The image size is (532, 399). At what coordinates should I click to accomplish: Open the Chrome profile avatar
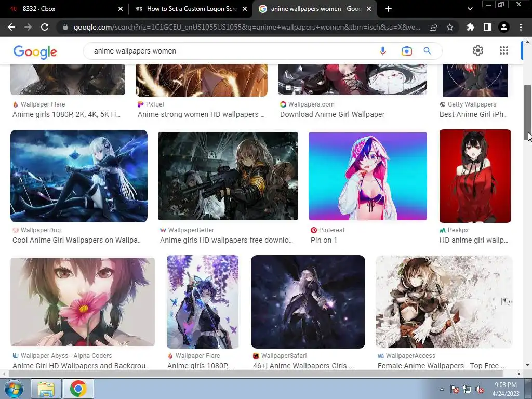504,27
